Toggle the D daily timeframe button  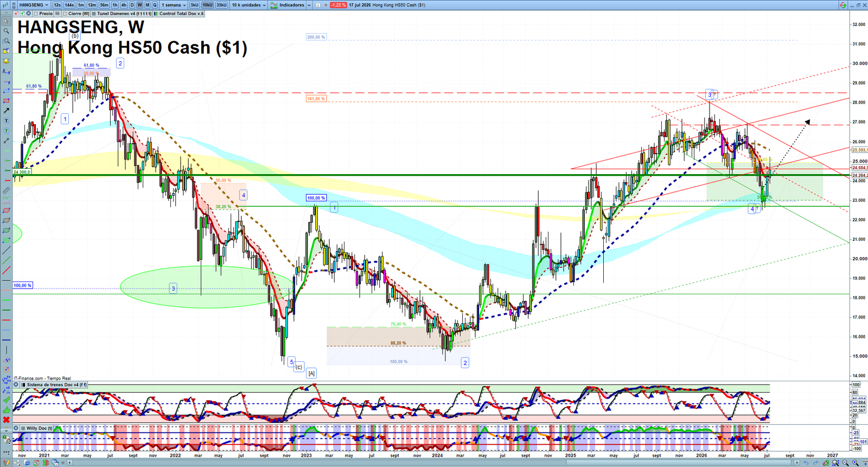[x=132, y=5]
